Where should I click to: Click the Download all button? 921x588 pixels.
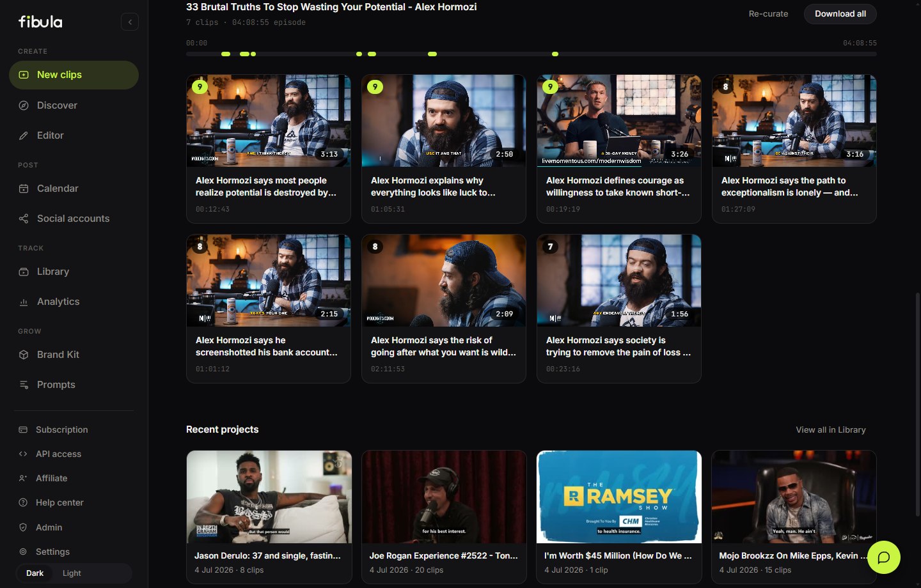click(x=840, y=14)
